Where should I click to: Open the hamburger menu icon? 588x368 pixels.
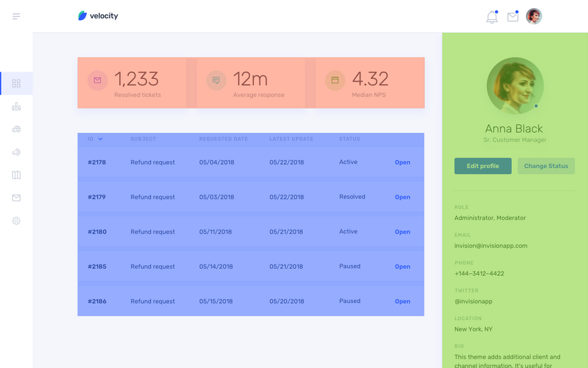click(16, 16)
